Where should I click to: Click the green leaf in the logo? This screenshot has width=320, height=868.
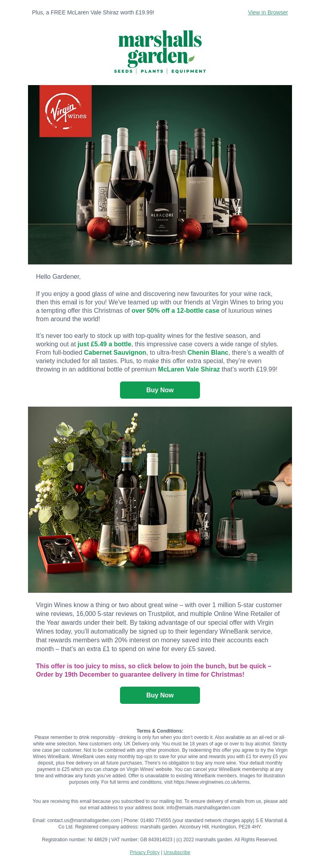coord(191,59)
